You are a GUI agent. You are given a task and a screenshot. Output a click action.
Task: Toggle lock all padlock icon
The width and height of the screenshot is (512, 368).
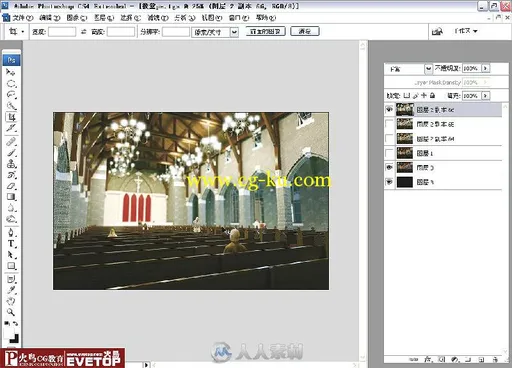(x=432, y=96)
